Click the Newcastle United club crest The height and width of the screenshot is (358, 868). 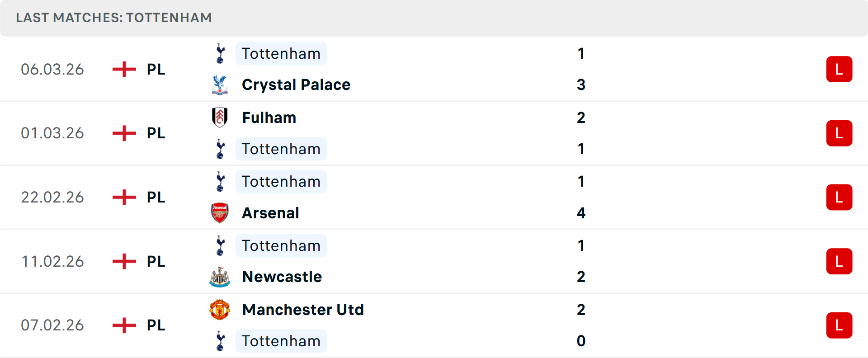pos(220,277)
